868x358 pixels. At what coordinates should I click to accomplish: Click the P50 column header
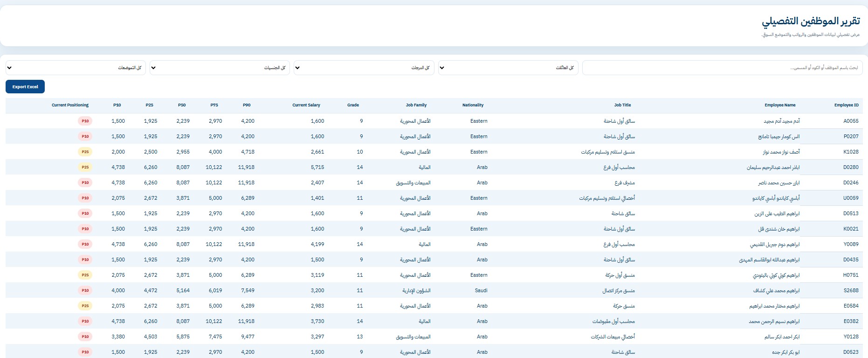(x=182, y=105)
